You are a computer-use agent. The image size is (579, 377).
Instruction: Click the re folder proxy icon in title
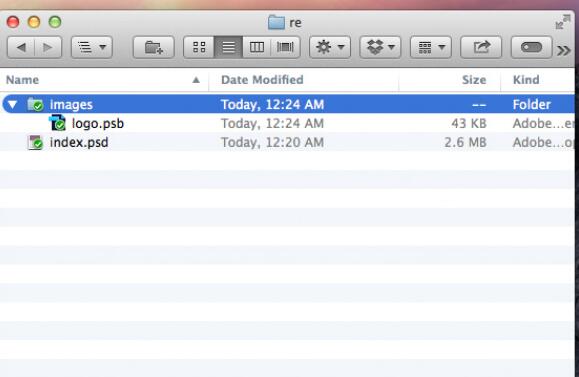[x=276, y=23]
